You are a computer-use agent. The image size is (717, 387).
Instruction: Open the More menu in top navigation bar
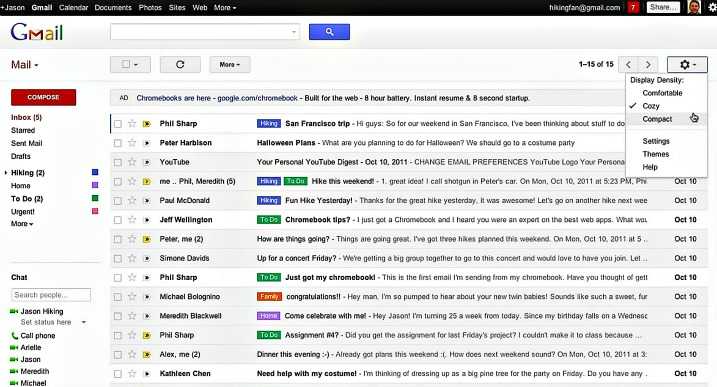(225, 8)
